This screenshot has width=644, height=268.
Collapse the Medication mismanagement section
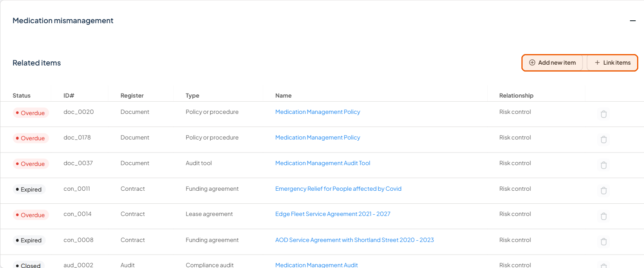633,21
